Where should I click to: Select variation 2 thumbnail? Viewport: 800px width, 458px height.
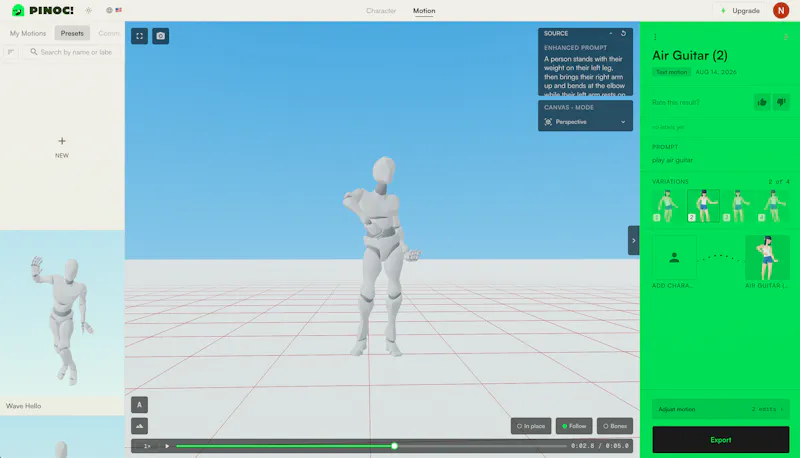click(x=703, y=206)
